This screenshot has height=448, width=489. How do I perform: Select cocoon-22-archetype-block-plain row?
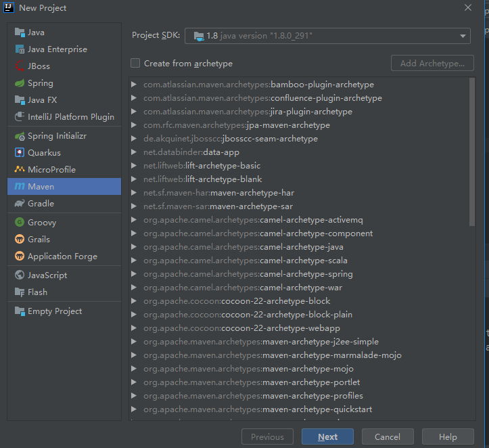(x=300, y=315)
